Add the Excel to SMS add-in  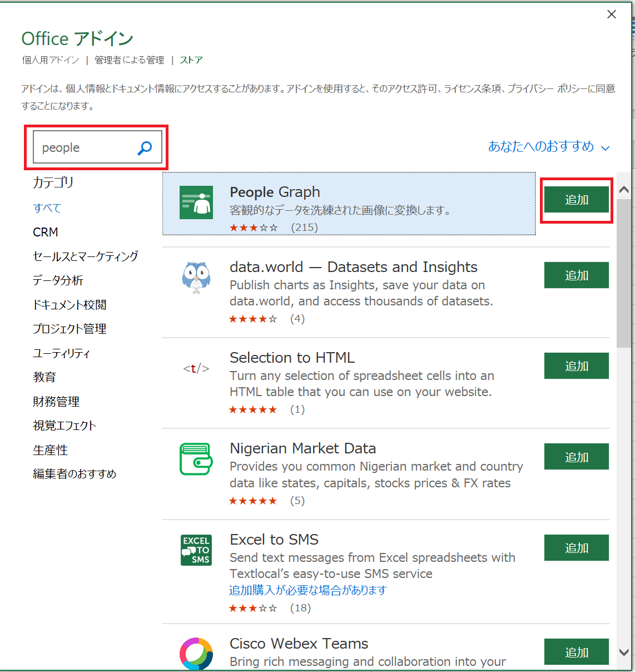pos(577,548)
